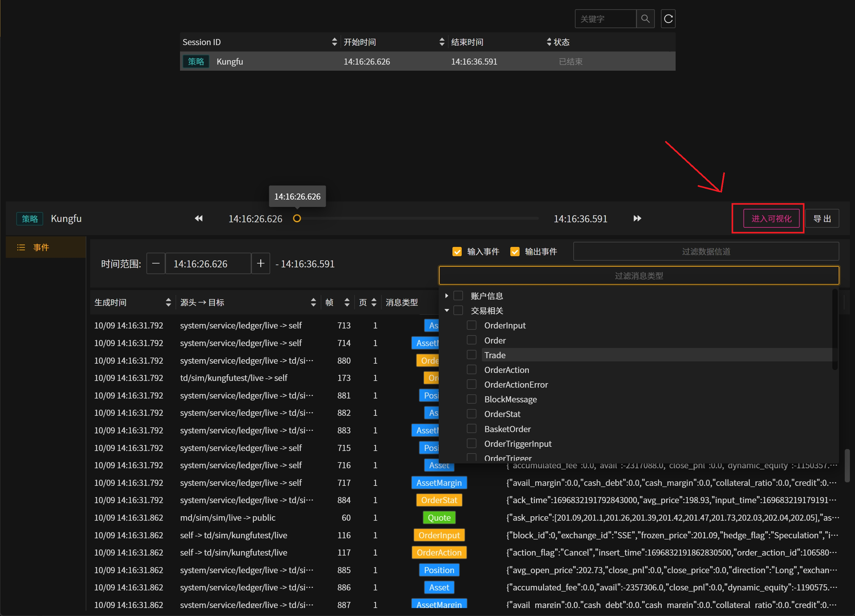Select the Kungfu session row
This screenshot has width=855, height=616.
coord(427,61)
